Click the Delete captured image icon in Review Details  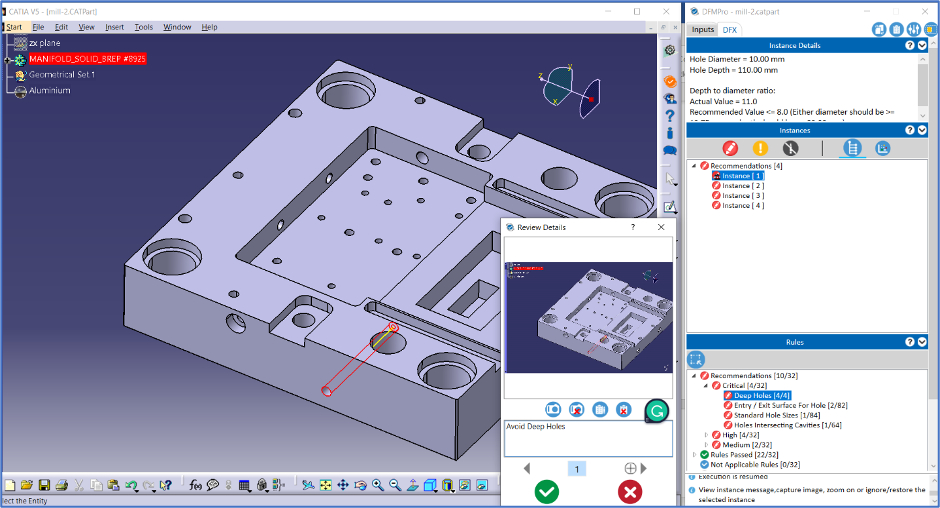(576, 410)
